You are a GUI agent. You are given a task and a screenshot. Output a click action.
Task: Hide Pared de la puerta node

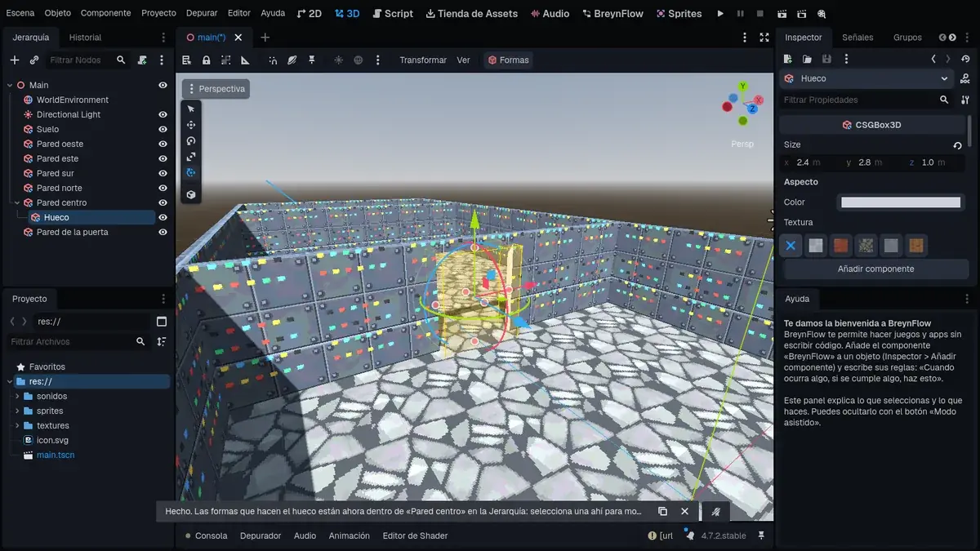click(163, 232)
